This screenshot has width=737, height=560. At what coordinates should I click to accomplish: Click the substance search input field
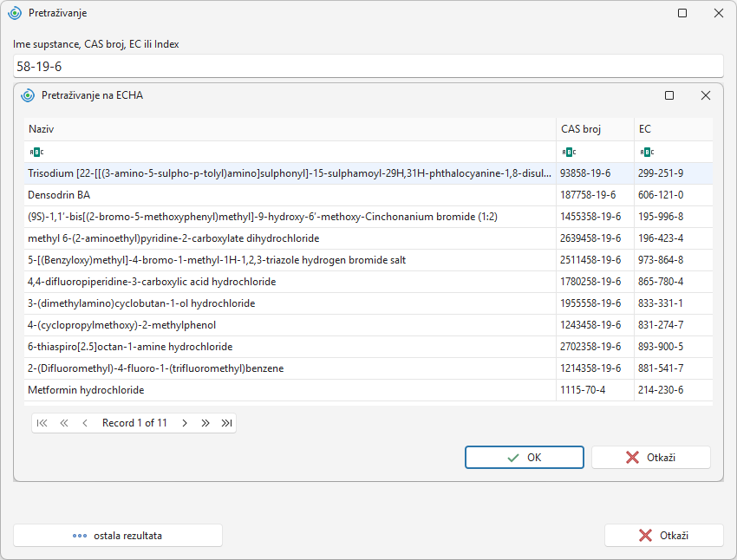(368, 66)
